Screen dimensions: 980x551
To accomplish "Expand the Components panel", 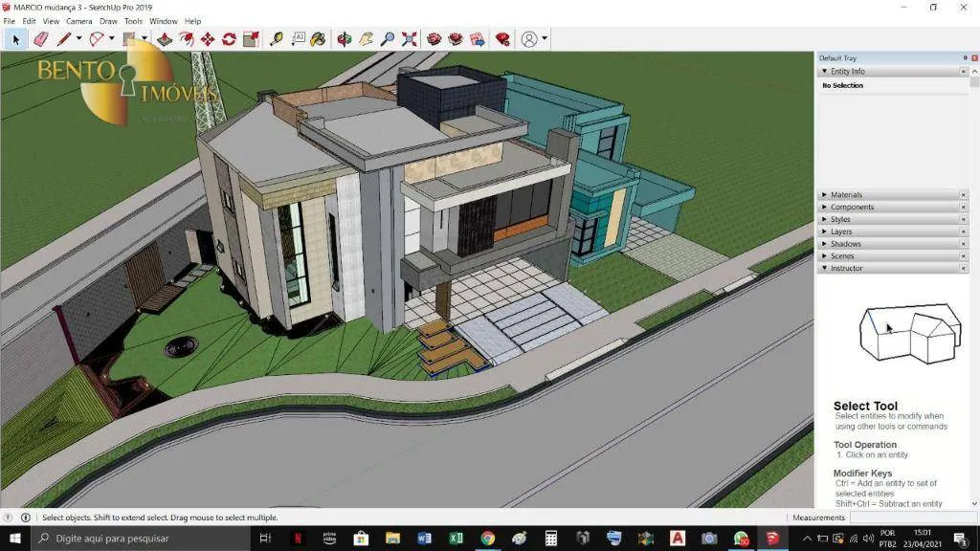I will [x=824, y=207].
